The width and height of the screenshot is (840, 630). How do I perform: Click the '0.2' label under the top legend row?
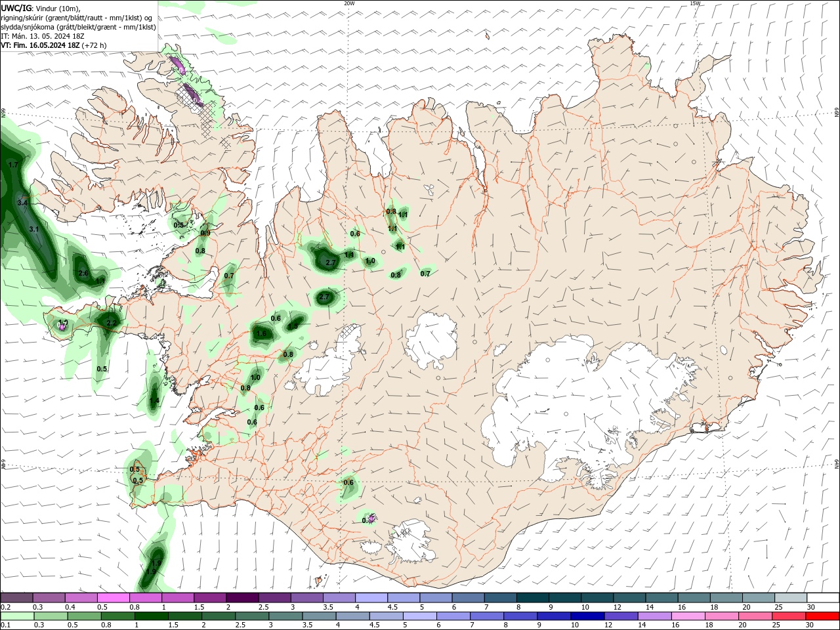click(5, 607)
